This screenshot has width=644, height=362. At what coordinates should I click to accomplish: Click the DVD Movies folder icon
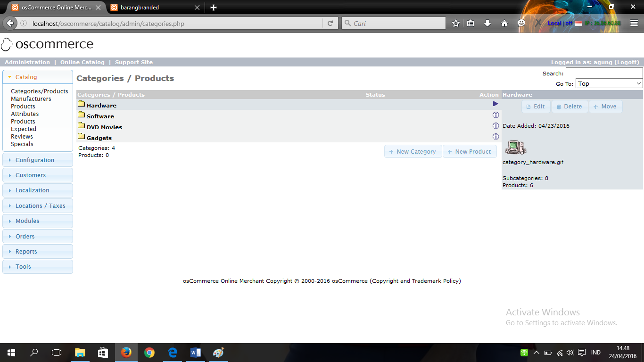pos(81,126)
